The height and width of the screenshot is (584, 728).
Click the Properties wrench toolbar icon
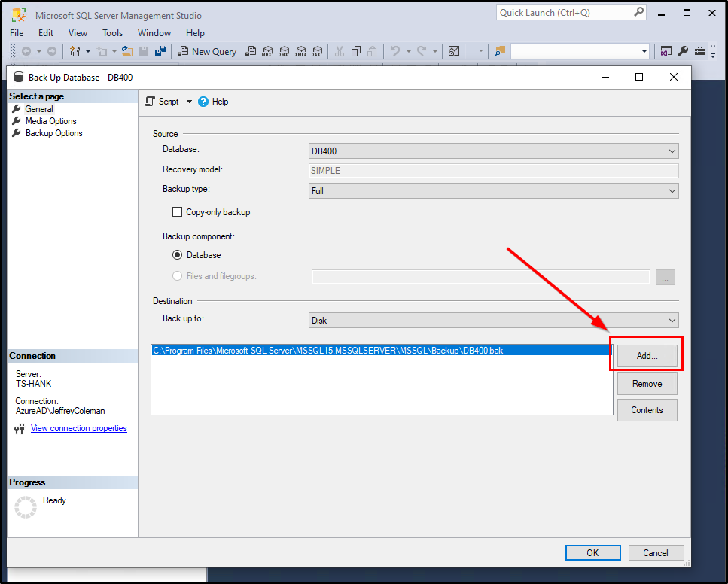click(x=683, y=51)
